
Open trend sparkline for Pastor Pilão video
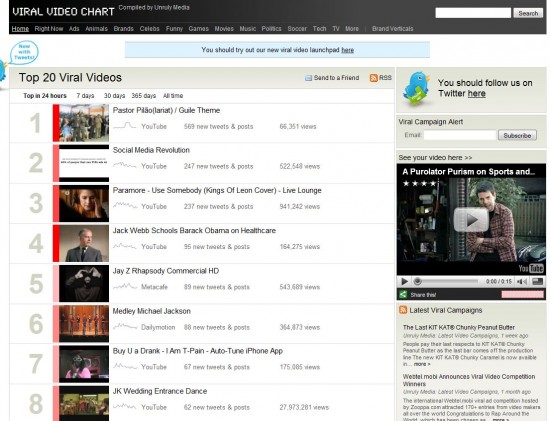coord(125,126)
